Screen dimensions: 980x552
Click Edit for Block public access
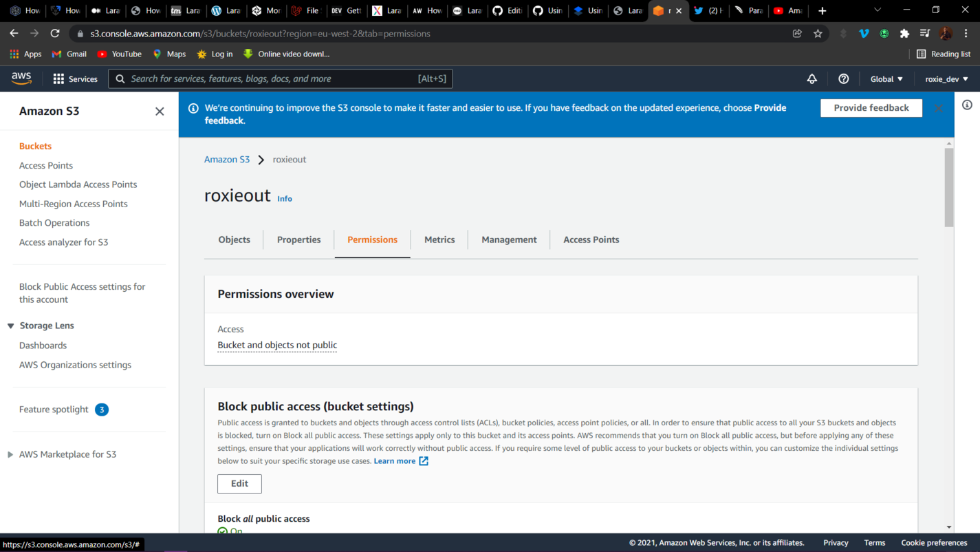click(x=239, y=483)
